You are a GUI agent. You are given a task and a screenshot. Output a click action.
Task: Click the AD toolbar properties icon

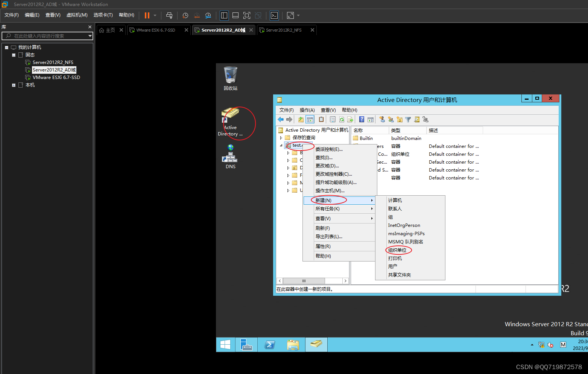point(333,120)
